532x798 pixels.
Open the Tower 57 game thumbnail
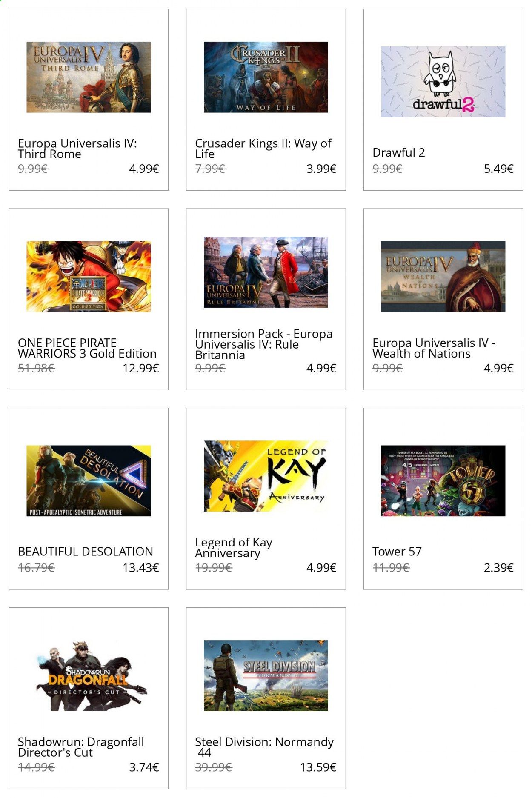[x=443, y=481]
